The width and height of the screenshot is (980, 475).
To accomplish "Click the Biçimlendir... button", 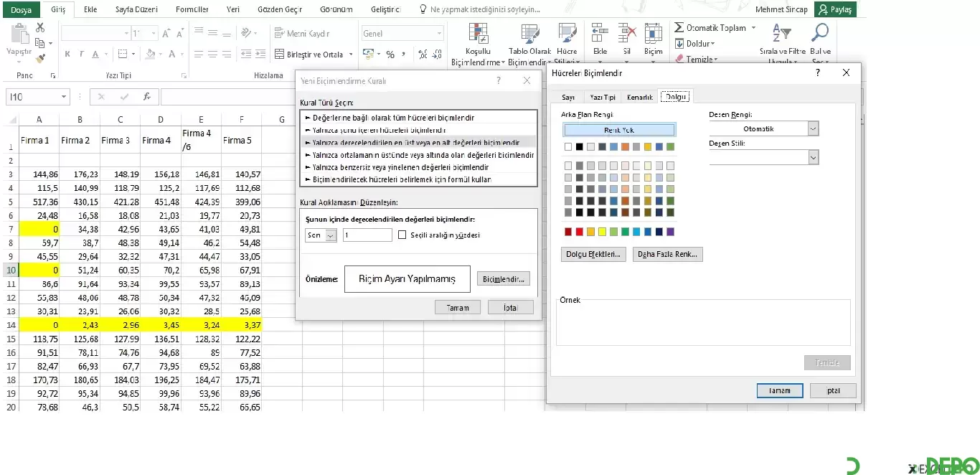I will (x=504, y=278).
